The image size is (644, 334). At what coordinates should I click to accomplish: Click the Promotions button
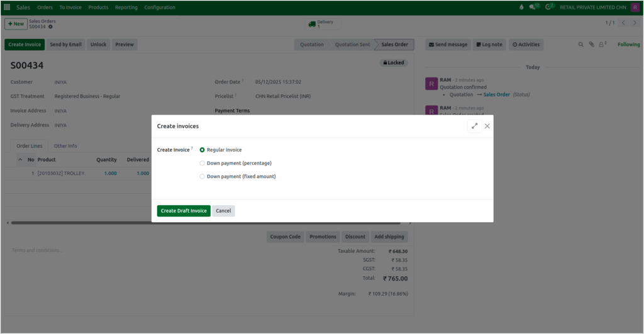pos(323,237)
